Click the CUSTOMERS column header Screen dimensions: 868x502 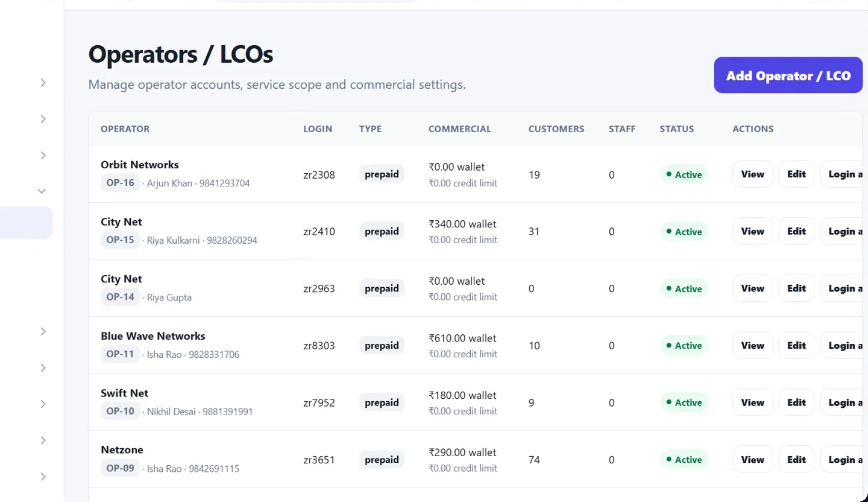click(x=556, y=129)
